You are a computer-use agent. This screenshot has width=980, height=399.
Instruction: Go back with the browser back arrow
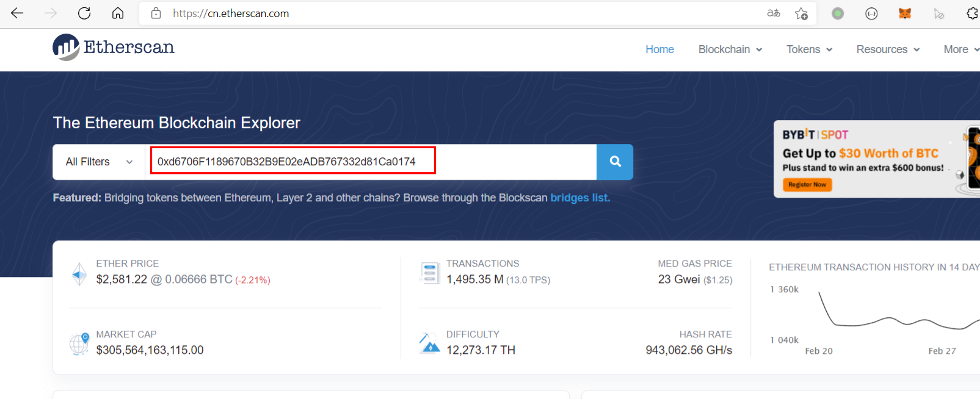(x=17, y=13)
